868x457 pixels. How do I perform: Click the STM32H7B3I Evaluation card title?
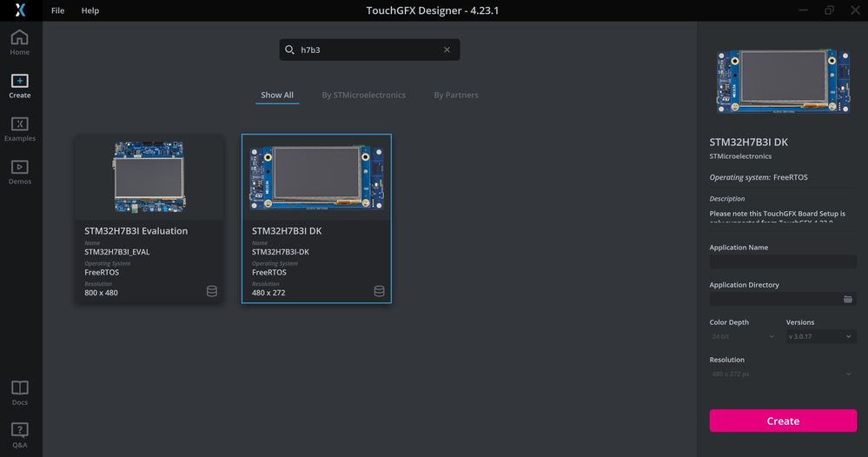click(x=136, y=231)
